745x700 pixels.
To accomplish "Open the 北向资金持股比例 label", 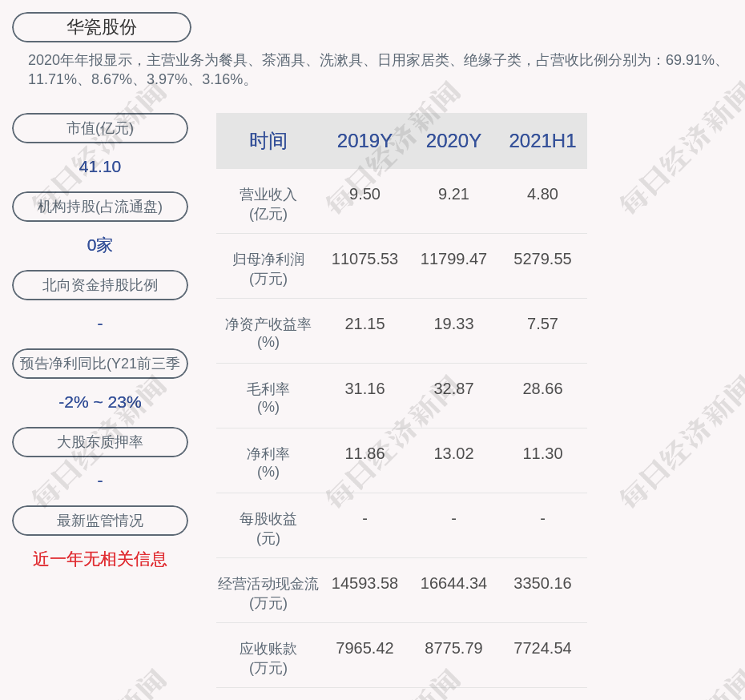I will pyautogui.click(x=100, y=285).
